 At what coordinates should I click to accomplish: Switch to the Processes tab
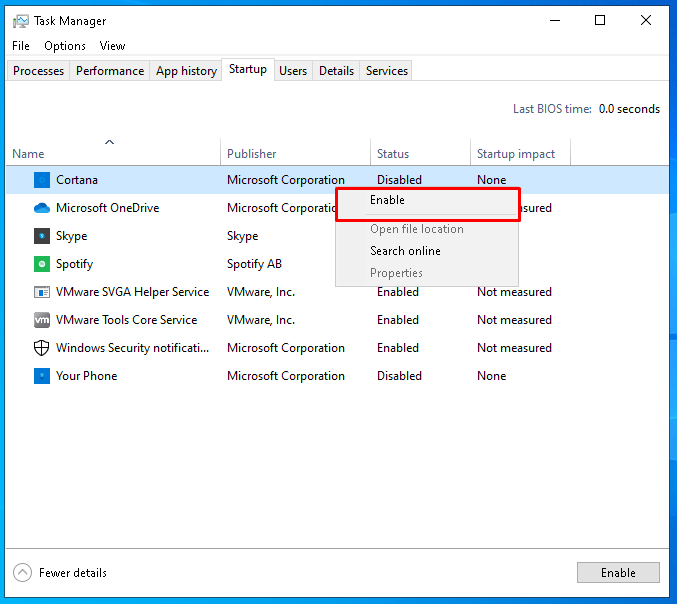38,70
